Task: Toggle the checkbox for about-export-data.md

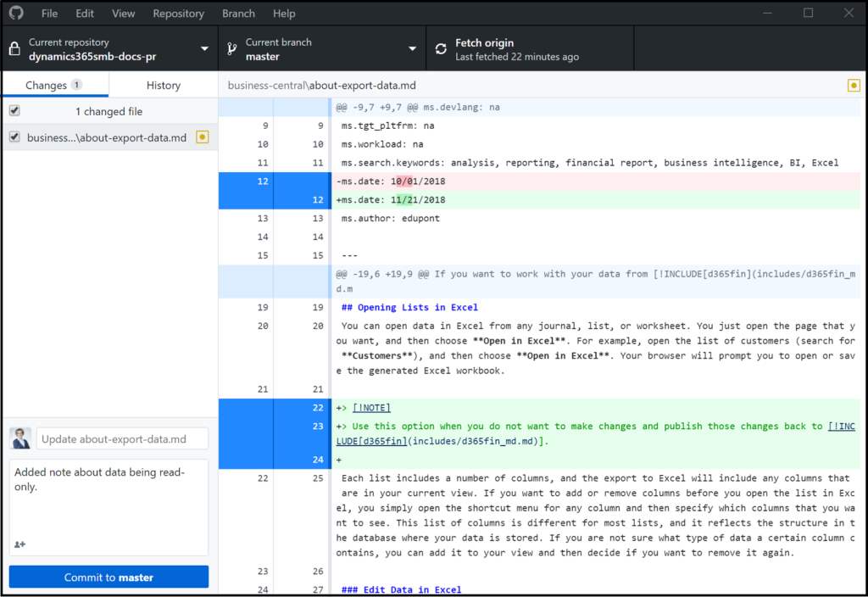Action: [x=14, y=137]
